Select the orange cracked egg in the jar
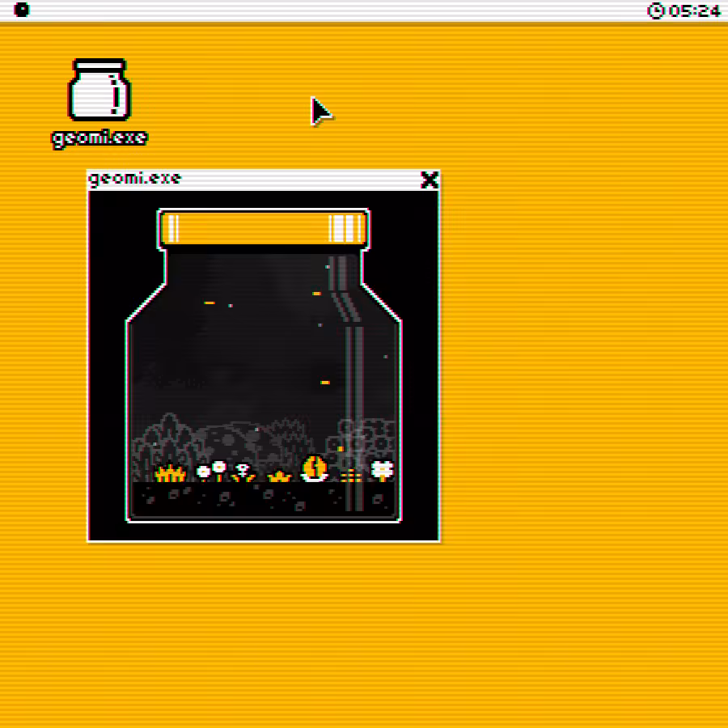The height and width of the screenshot is (728, 728). tap(315, 468)
